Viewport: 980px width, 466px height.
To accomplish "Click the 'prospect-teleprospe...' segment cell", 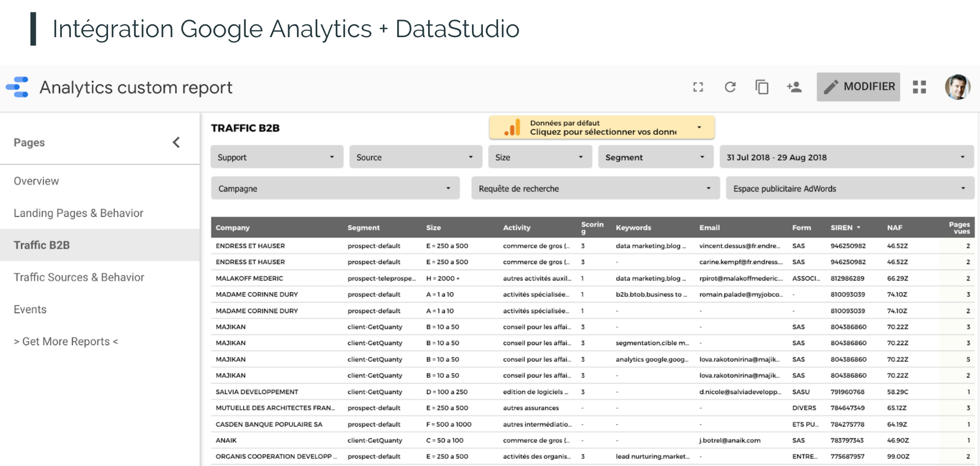I will point(381,278).
